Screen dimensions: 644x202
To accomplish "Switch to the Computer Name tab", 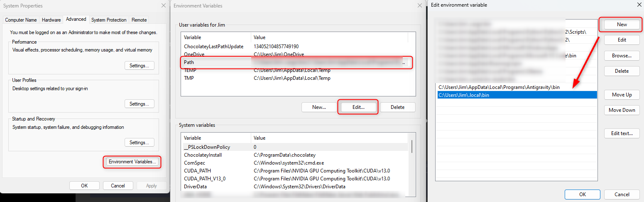I will [21, 20].
